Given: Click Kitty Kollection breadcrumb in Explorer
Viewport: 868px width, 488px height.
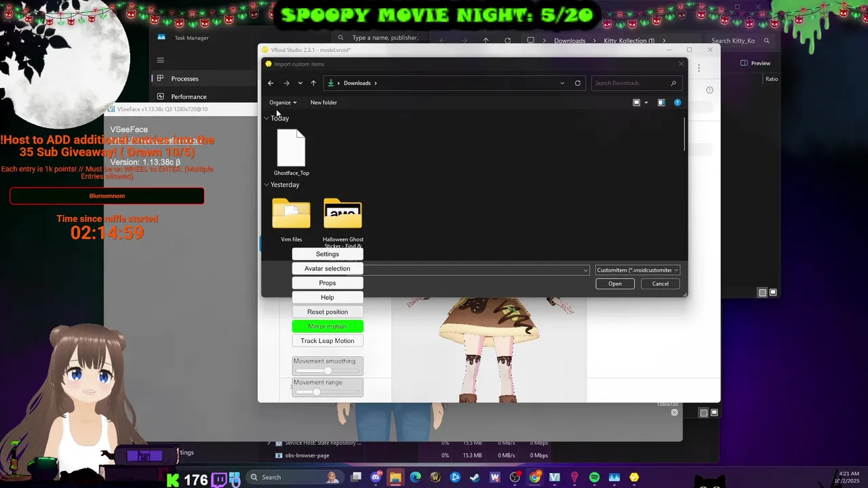Looking at the screenshot, I should (x=629, y=41).
